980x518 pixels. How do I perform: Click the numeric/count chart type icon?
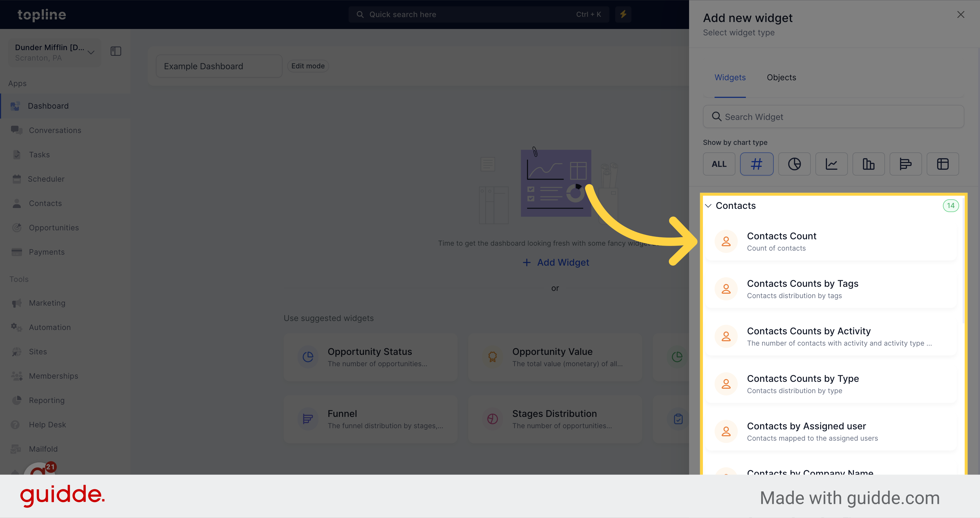756,164
